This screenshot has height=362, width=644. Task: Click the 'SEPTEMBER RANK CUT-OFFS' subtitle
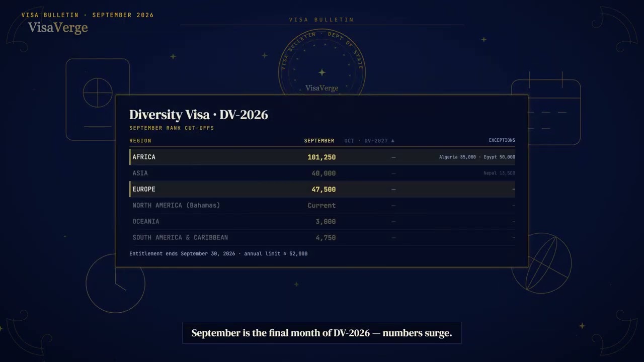click(x=172, y=128)
